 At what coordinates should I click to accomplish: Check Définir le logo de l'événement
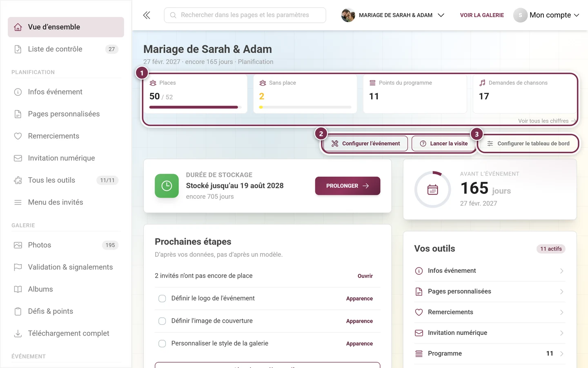pos(162,298)
